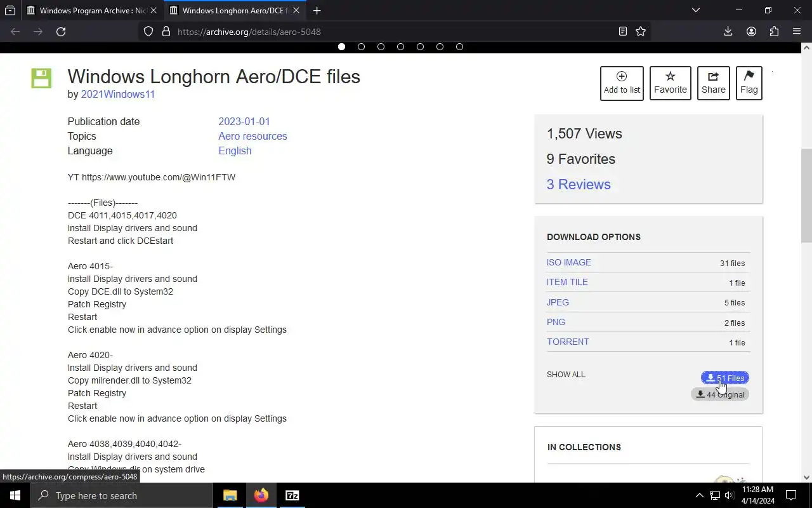Open the volume tray icon
Viewport: 812px width, 508px height.
729,495
